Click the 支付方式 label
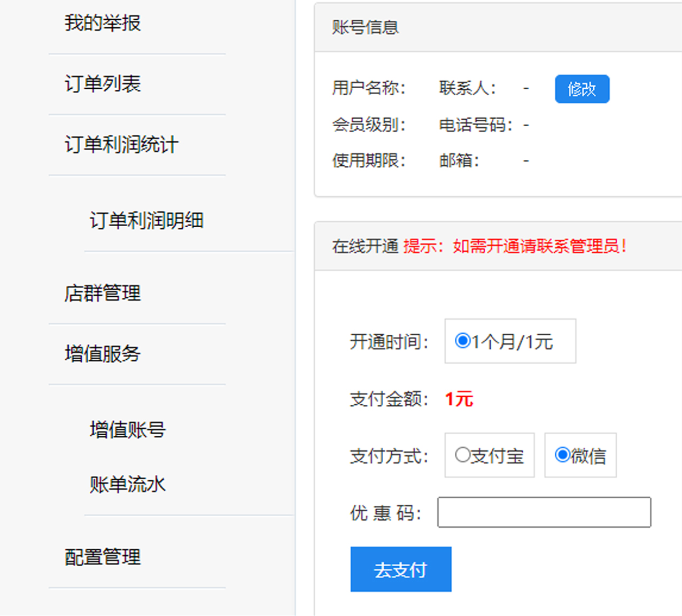Image resolution: width=682 pixels, height=616 pixels. click(x=389, y=456)
